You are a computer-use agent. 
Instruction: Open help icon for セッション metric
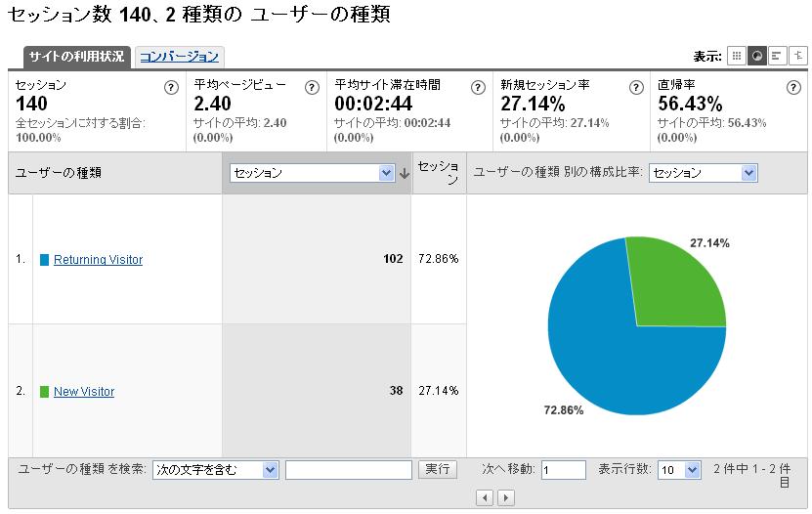[x=171, y=87]
